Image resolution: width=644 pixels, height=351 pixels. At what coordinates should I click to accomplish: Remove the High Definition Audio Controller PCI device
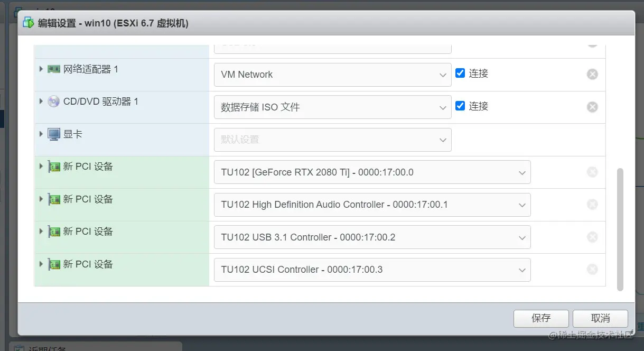pyautogui.click(x=592, y=205)
